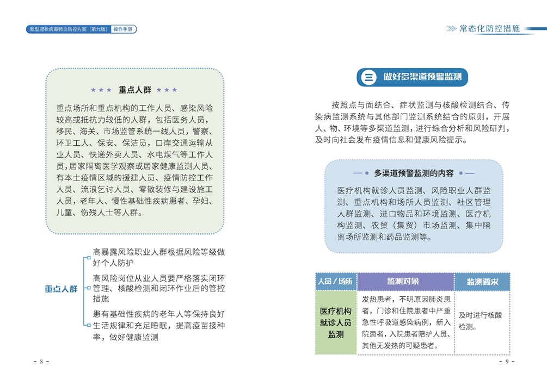Select the 操作手册 tag in header
Screen dimensions: 547x392
pos(124,29)
